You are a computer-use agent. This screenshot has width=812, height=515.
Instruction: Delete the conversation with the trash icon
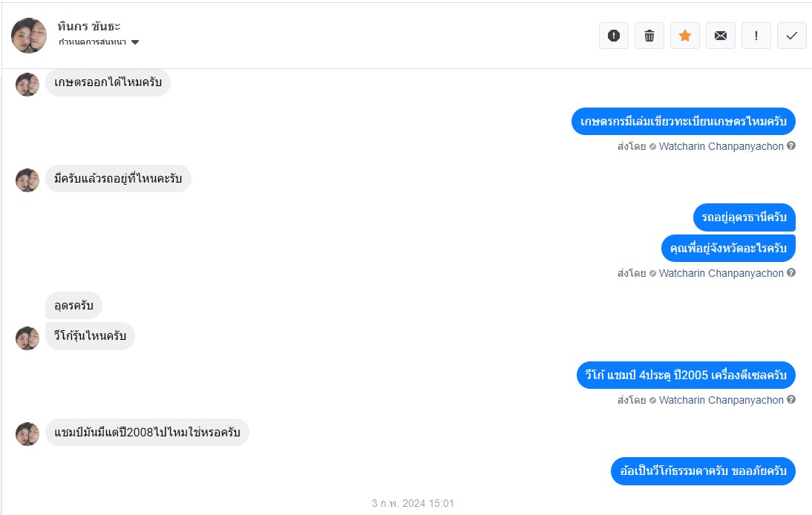[649, 36]
